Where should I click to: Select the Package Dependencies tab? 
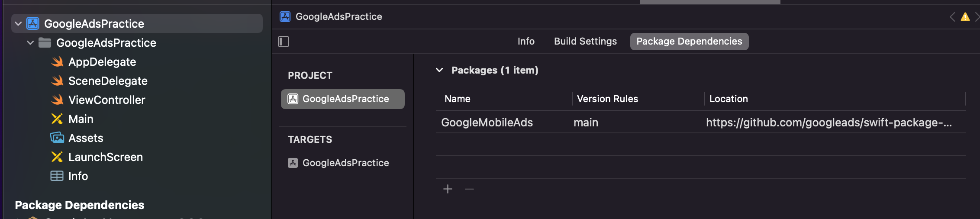[x=689, y=41]
